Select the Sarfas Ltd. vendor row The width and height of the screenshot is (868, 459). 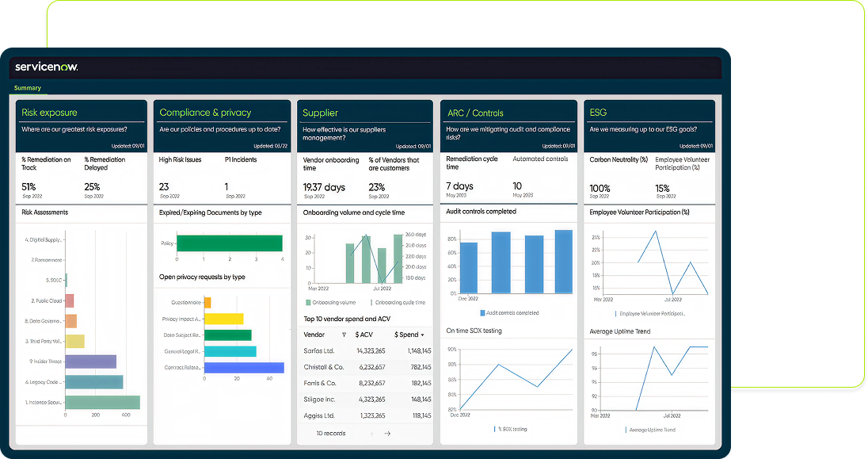click(319, 350)
